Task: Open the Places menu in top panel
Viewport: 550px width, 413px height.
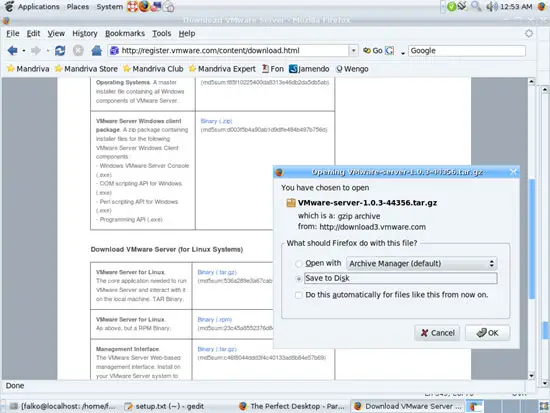Action: (78, 7)
